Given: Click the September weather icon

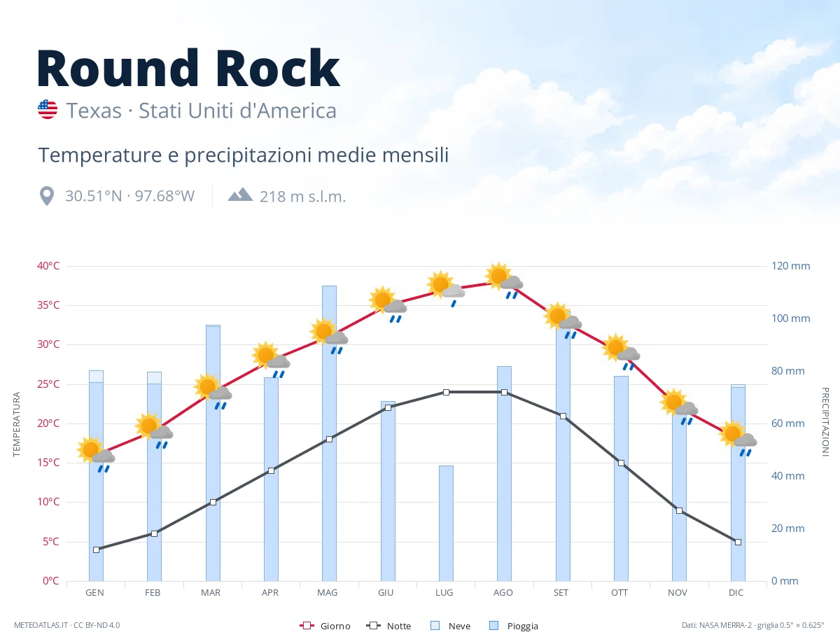Looking at the screenshot, I should (563, 321).
